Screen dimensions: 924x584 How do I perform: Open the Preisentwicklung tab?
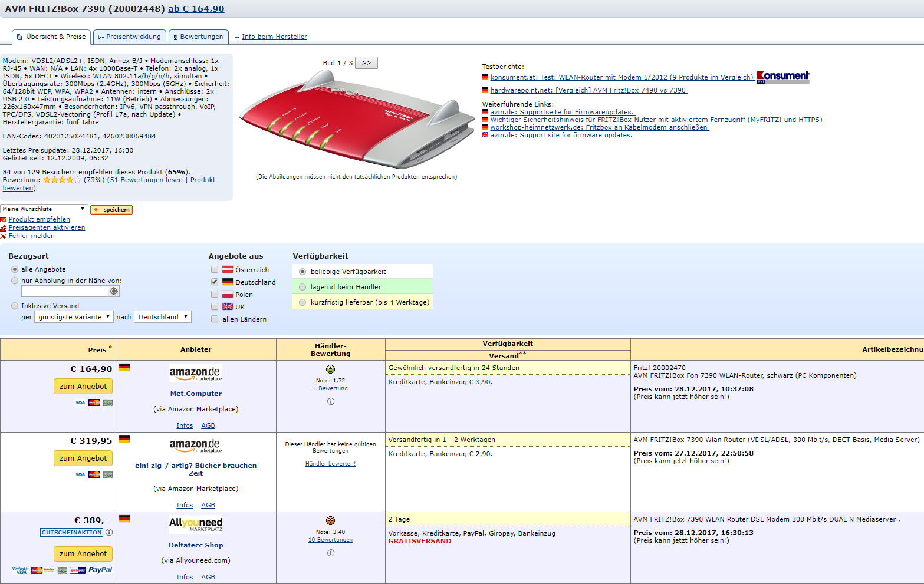130,37
